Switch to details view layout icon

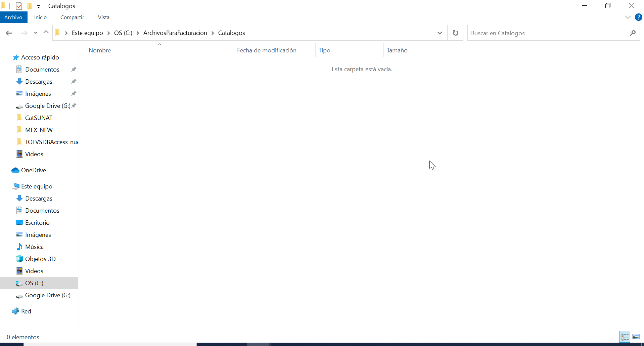[625, 337]
